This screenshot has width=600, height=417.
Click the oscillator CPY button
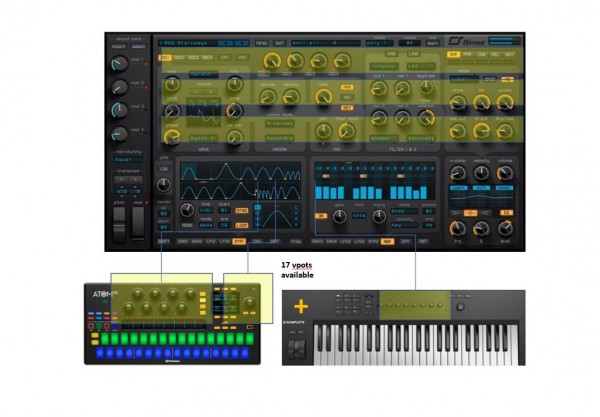click(225, 58)
